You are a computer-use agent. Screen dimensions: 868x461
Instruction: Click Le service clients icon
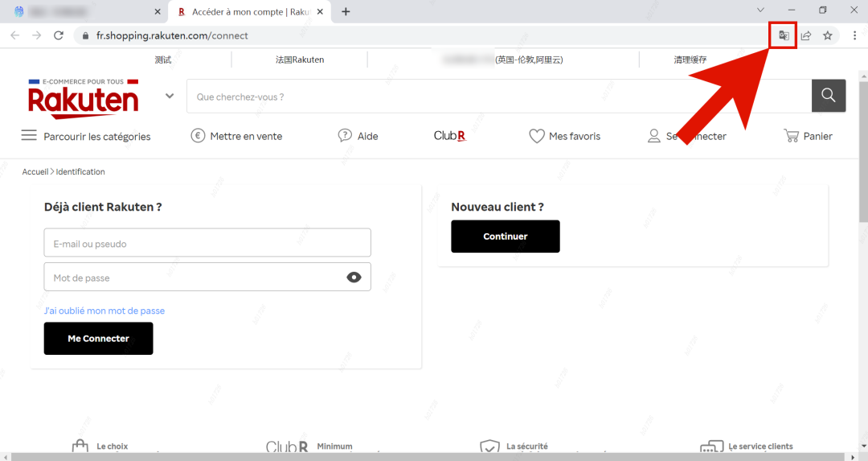pyautogui.click(x=711, y=447)
